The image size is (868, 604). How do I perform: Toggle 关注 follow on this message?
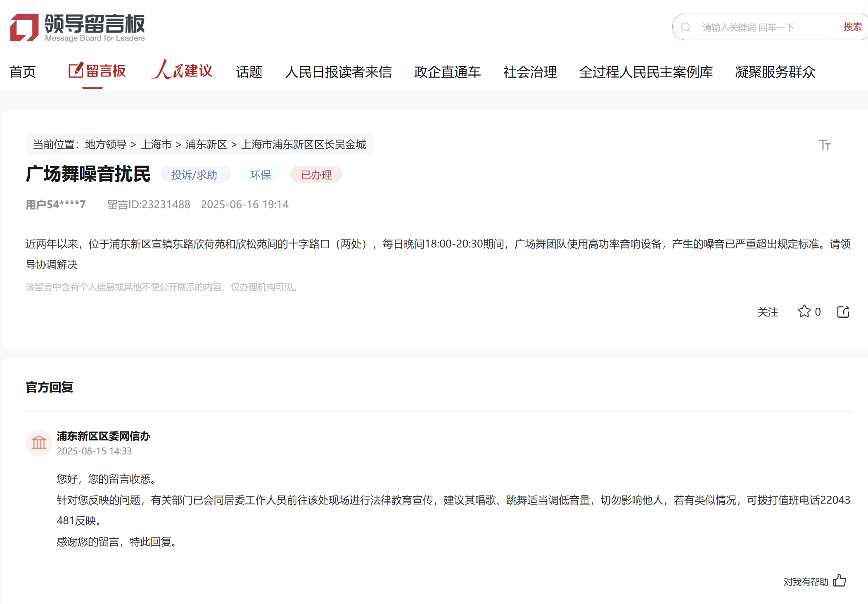click(x=767, y=312)
